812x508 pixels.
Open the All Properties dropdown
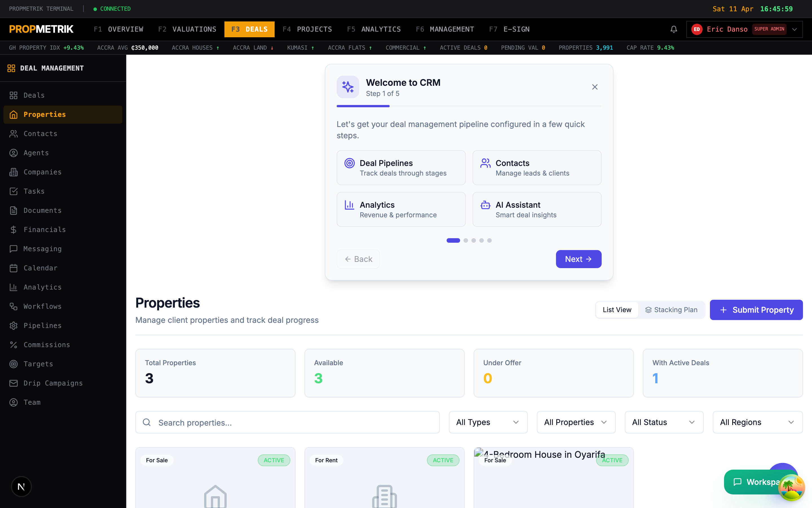[576, 422]
